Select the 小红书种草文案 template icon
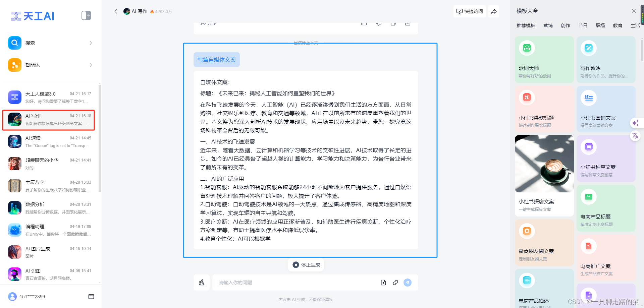 pos(589,147)
